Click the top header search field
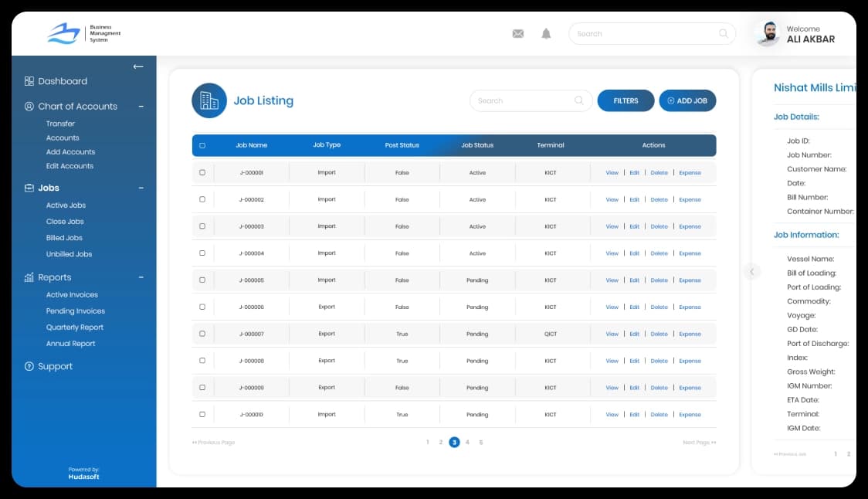 point(645,34)
